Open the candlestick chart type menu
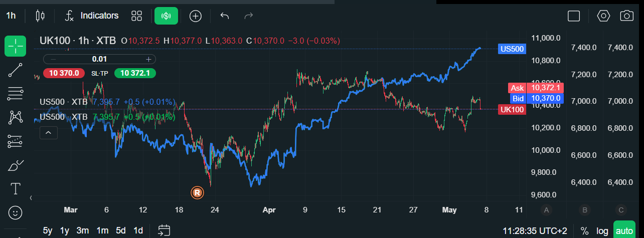Image resolution: width=644 pixels, height=238 pixels. (40, 16)
